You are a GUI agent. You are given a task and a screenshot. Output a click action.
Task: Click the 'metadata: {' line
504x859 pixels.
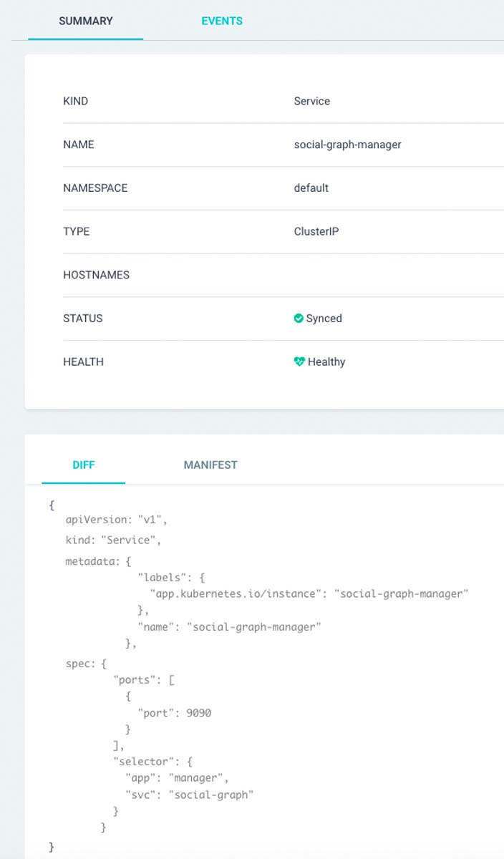tap(98, 561)
